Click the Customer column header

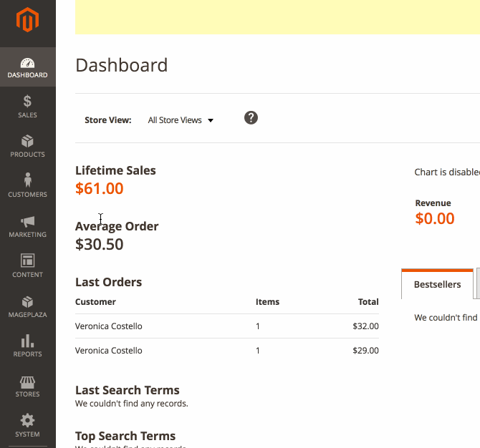[x=95, y=302]
